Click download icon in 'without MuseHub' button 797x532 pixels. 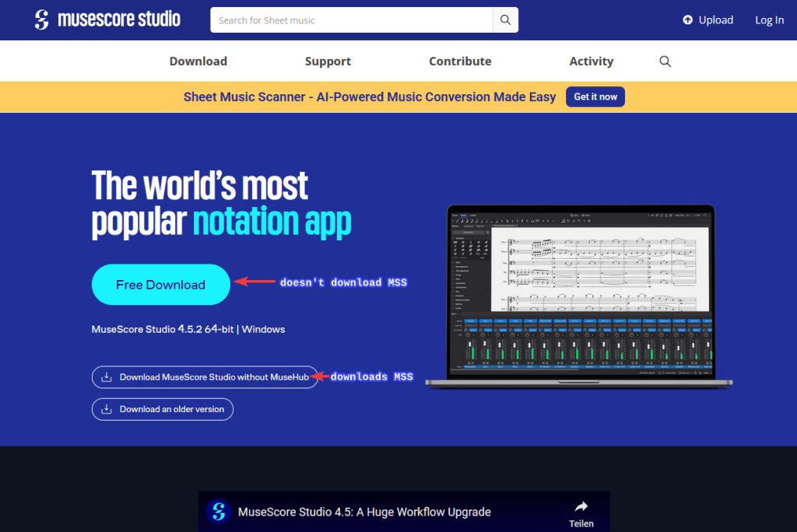[107, 377]
